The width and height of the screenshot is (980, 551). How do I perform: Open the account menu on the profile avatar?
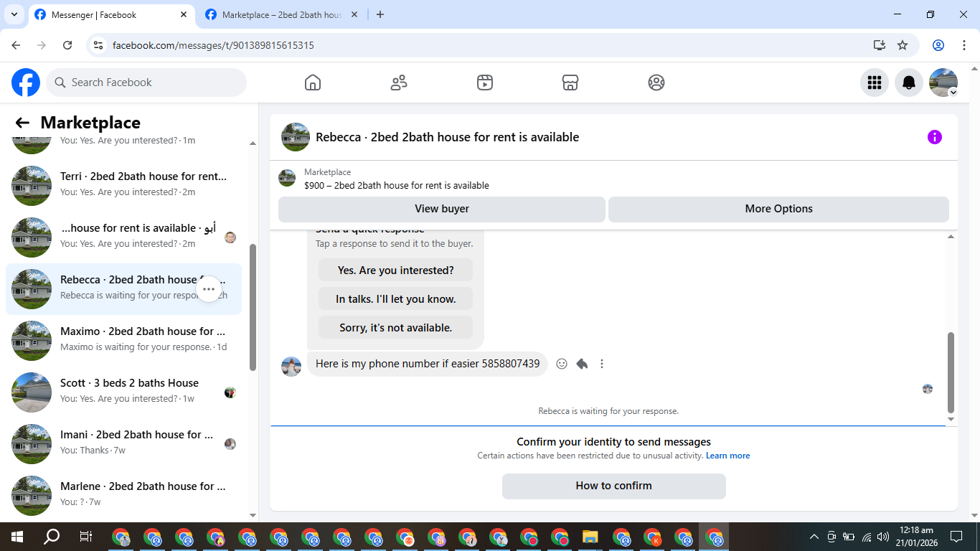pos(943,83)
